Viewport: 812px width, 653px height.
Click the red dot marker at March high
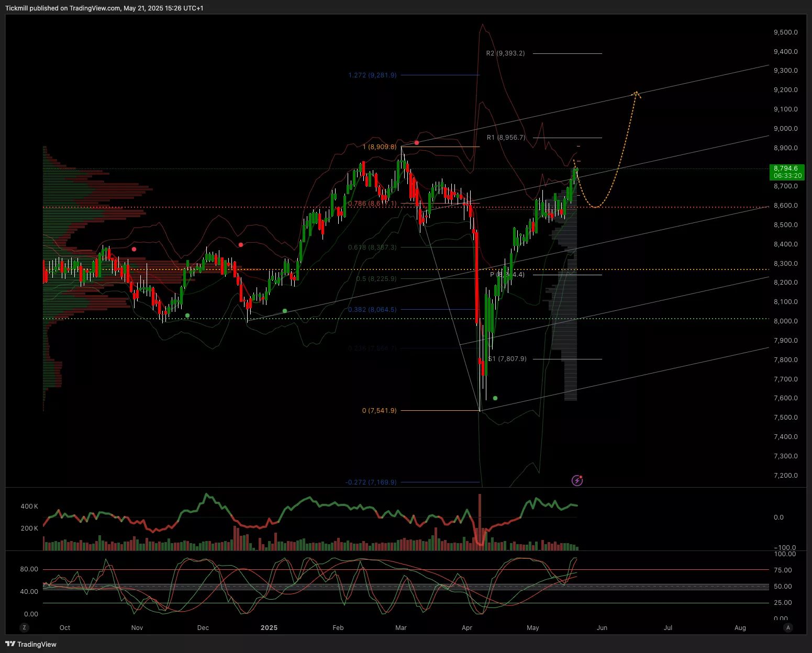tap(417, 143)
